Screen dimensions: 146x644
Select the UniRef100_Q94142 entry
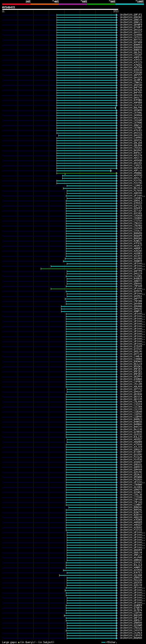coord(131,309)
